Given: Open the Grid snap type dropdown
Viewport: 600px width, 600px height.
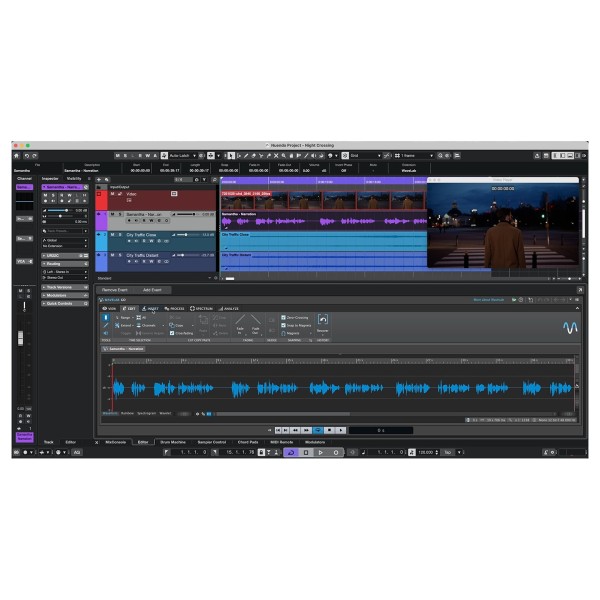Looking at the screenshot, I should 365,156.
